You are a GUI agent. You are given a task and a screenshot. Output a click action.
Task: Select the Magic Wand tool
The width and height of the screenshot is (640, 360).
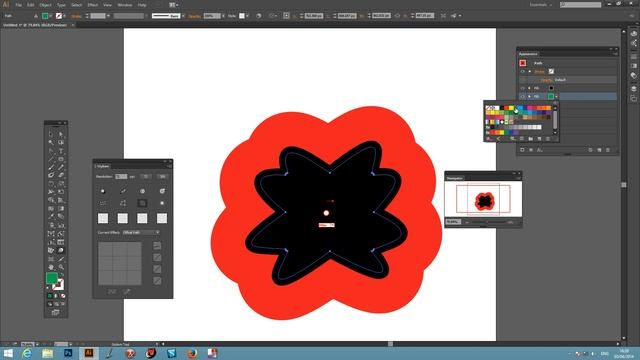tap(51, 142)
